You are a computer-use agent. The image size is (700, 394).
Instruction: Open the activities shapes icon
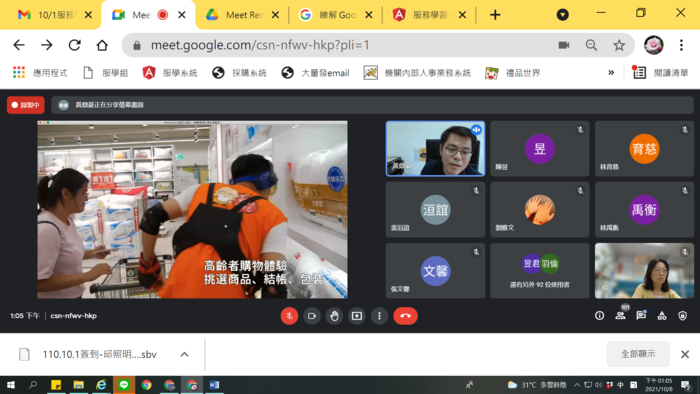pyautogui.click(x=662, y=316)
